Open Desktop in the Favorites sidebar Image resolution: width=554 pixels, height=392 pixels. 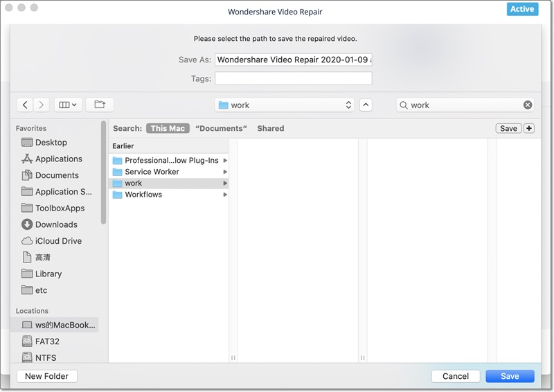[x=51, y=143]
